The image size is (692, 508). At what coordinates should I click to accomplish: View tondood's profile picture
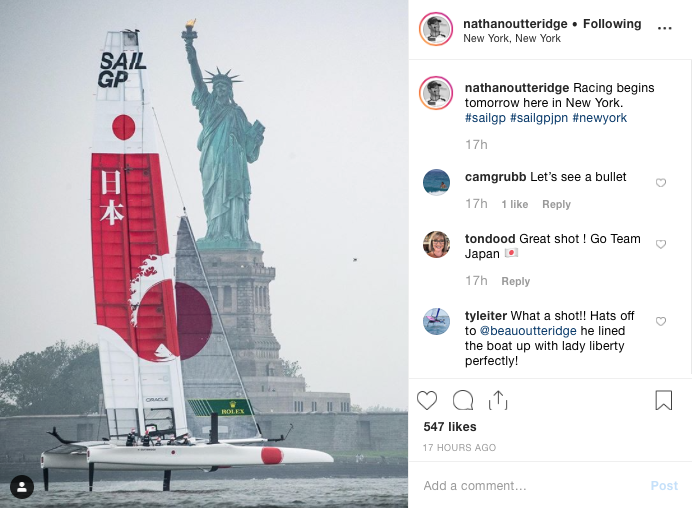436,244
